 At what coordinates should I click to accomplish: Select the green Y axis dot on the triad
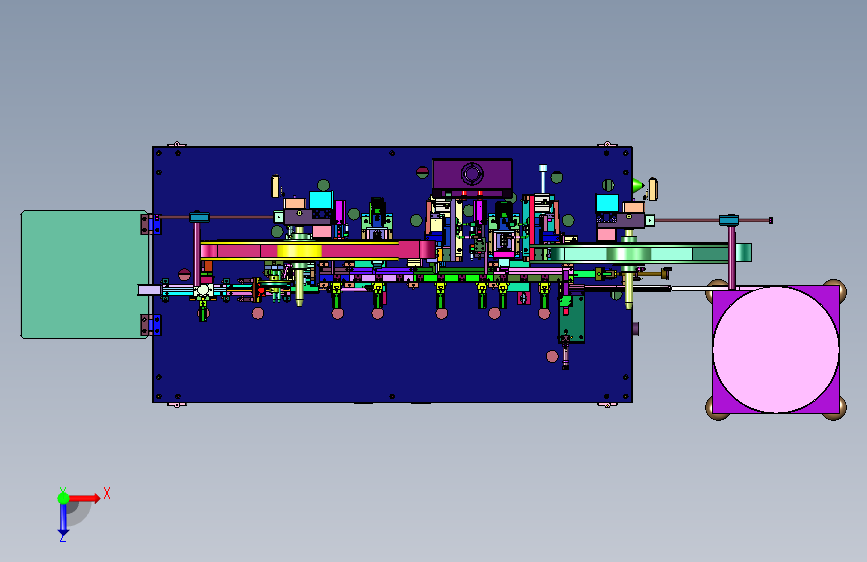pos(63,498)
